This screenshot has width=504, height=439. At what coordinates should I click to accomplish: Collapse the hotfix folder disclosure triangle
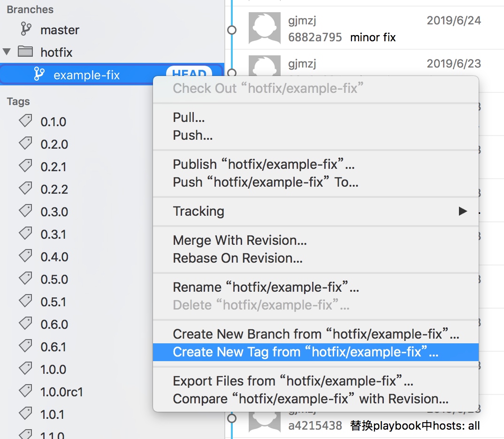pos(7,52)
